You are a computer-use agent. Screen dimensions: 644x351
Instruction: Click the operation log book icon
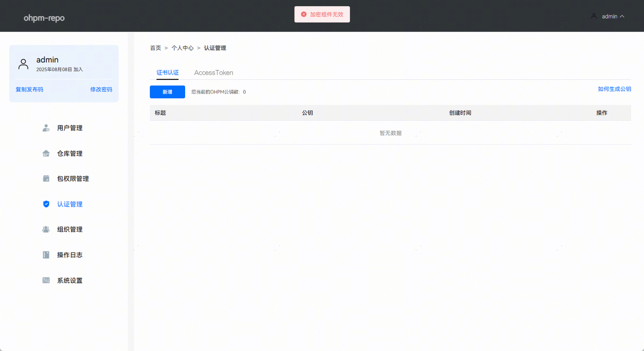(x=46, y=255)
